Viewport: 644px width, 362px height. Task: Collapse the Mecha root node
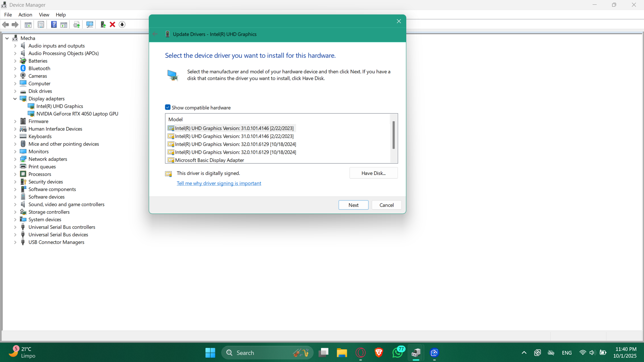pyautogui.click(x=7, y=38)
